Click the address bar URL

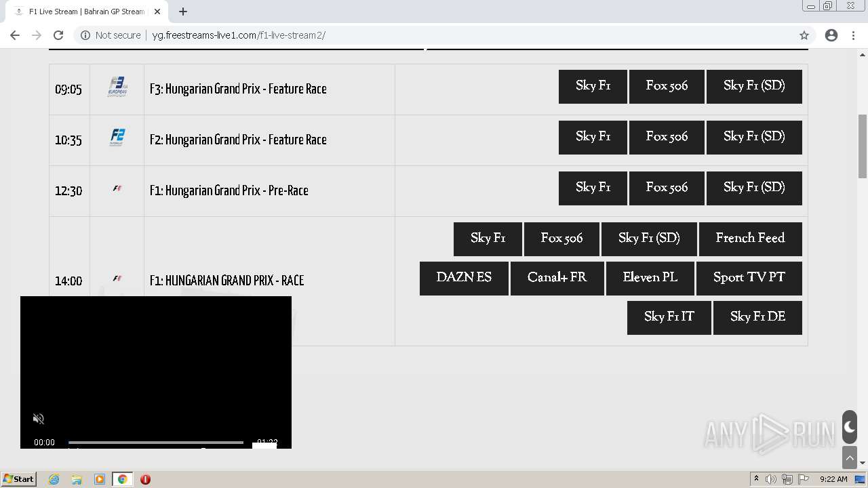tap(239, 35)
